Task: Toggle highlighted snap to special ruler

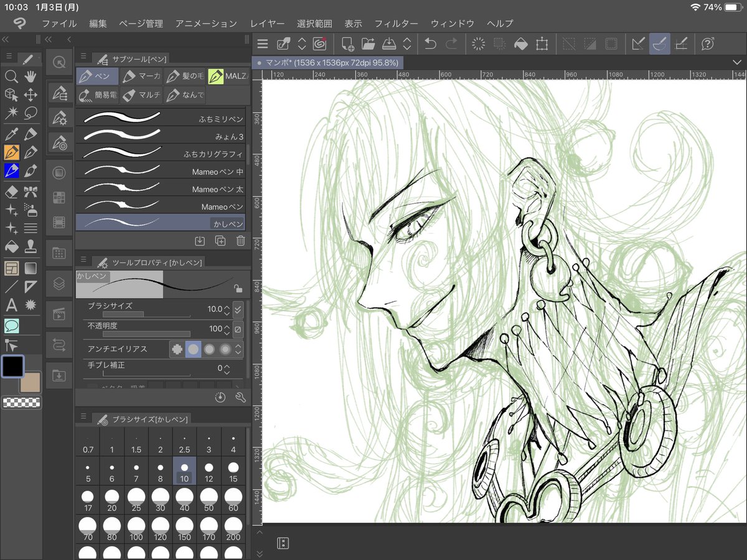Action: click(660, 44)
